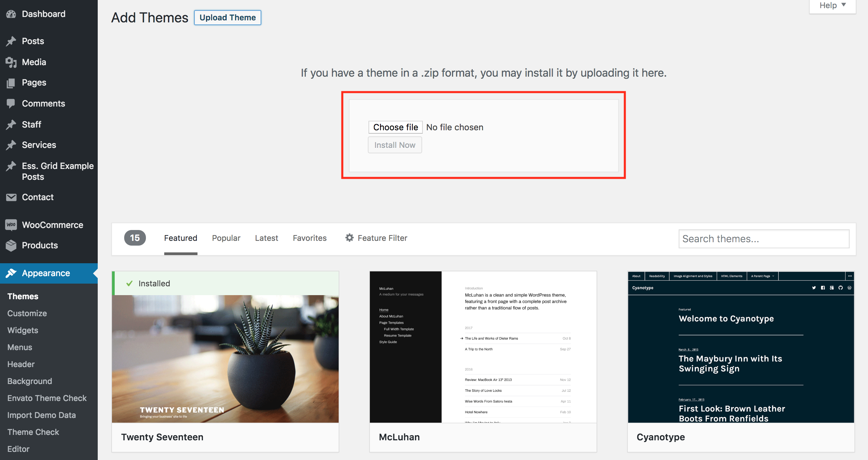Click the Staff pushpin icon
The width and height of the screenshot is (868, 460).
coord(11,124)
